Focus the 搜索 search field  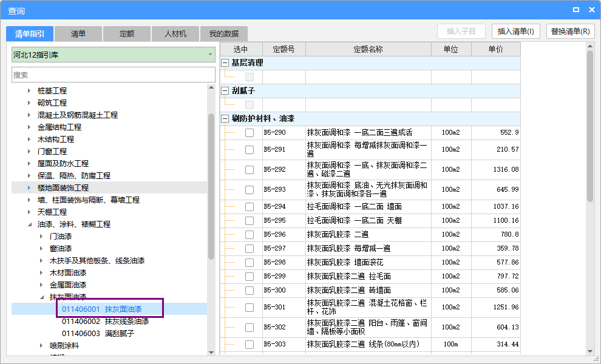pos(114,75)
